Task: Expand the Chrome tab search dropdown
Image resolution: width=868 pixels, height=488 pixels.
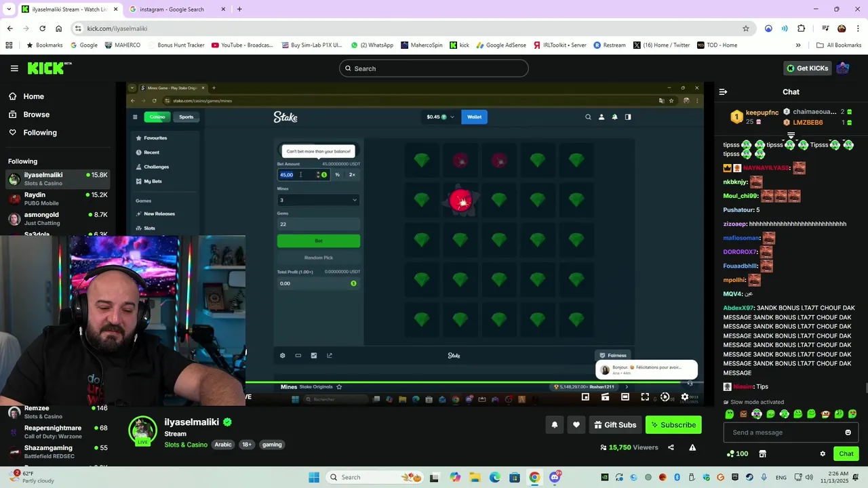Action: (9, 9)
